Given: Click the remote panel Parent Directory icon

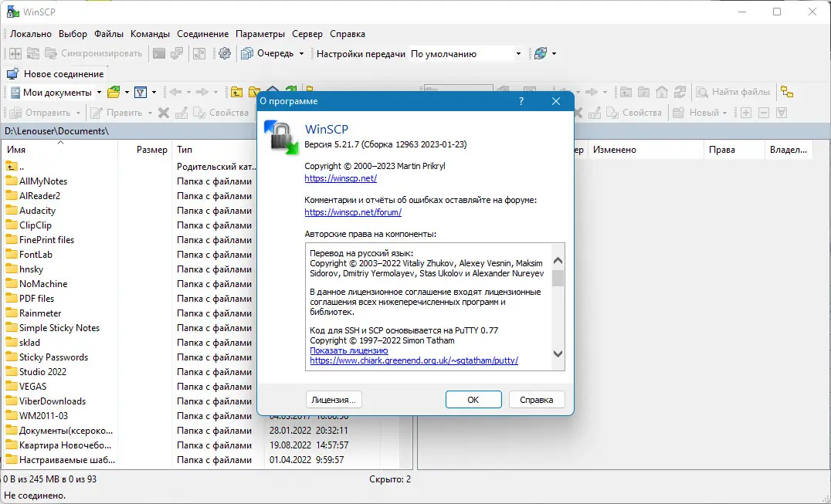Looking at the screenshot, I should (626, 92).
